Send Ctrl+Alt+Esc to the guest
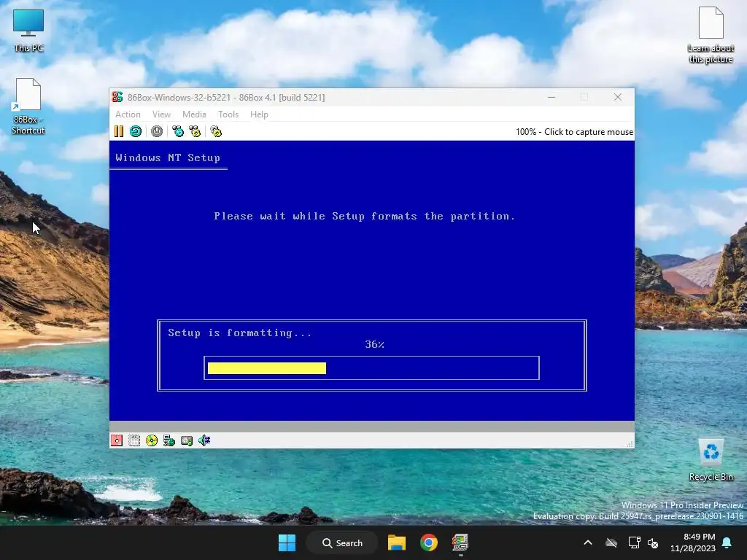 (x=195, y=131)
